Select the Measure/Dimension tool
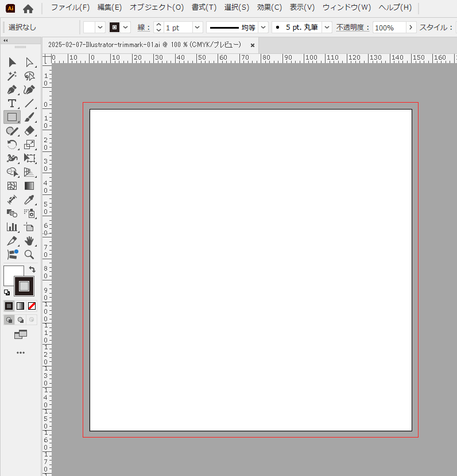Image resolution: width=457 pixels, height=476 pixels. click(12, 200)
